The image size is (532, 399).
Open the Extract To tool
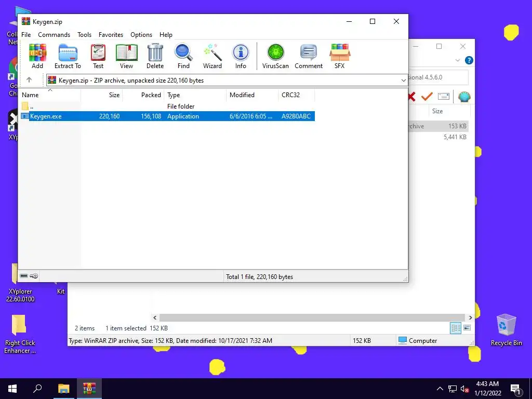(68, 56)
